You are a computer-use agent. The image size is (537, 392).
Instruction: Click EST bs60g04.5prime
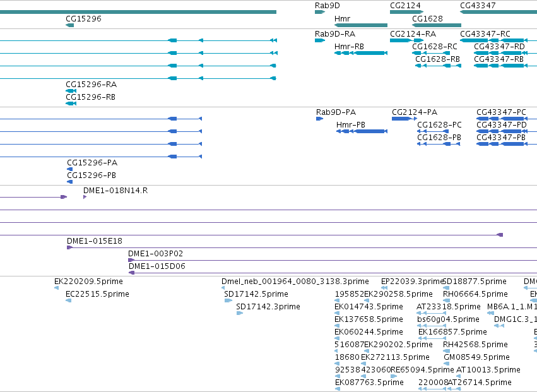[448, 319]
